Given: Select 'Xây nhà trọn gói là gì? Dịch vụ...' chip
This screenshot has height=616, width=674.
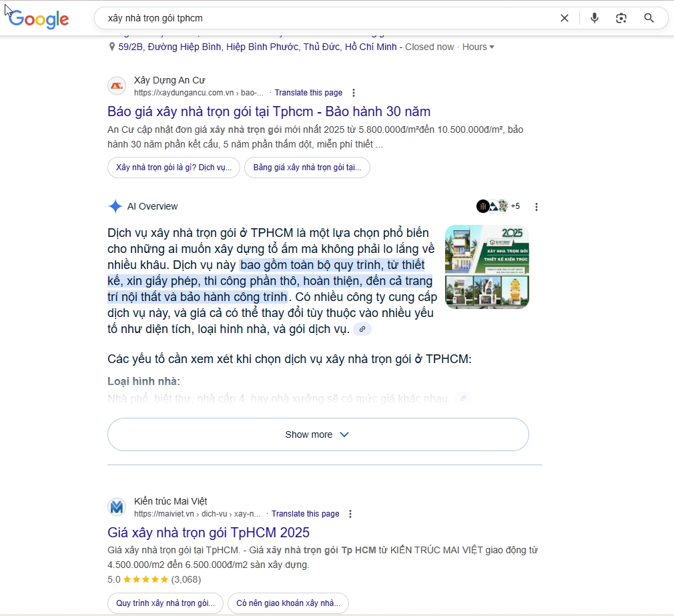Looking at the screenshot, I should pyautogui.click(x=174, y=168).
